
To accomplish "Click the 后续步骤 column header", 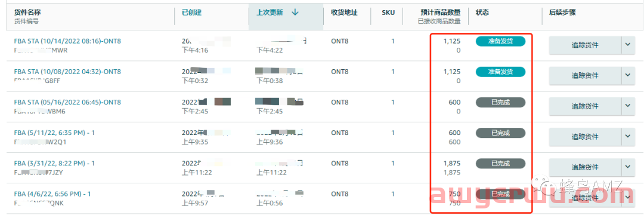I will tap(562, 13).
